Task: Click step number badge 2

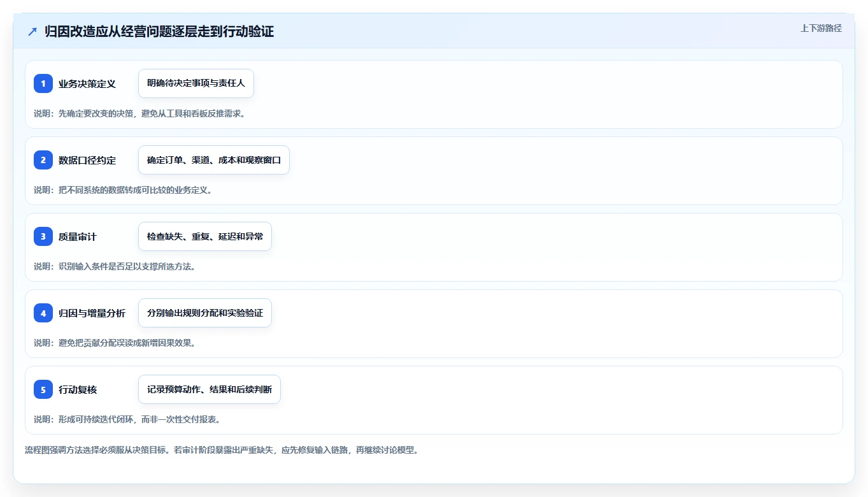Action: [x=43, y=160]
